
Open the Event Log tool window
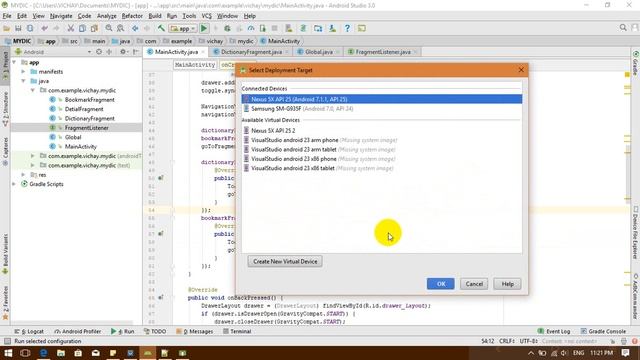click(554, 331)
